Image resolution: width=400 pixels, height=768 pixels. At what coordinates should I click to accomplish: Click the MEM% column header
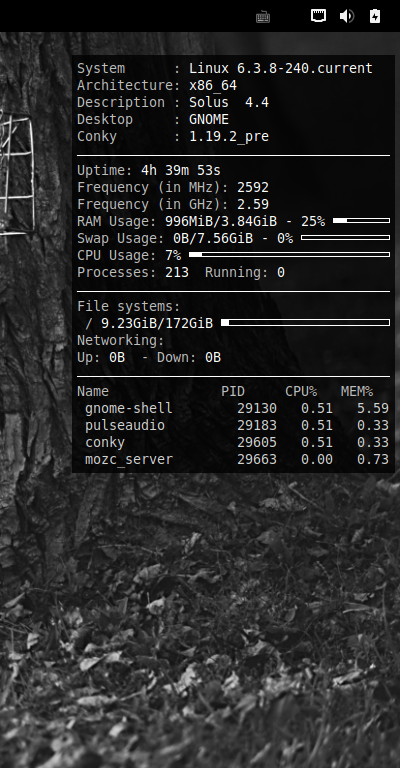click(357, 392)
